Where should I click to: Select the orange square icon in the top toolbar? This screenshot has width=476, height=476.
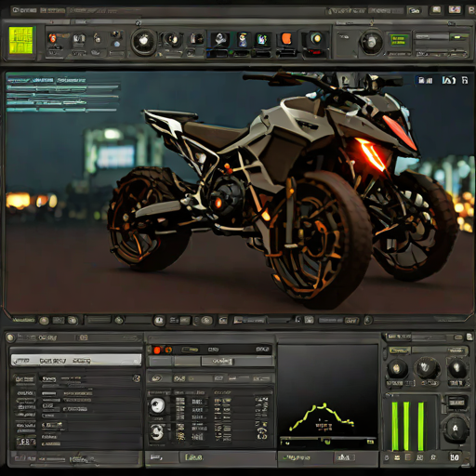coord(286,39)
